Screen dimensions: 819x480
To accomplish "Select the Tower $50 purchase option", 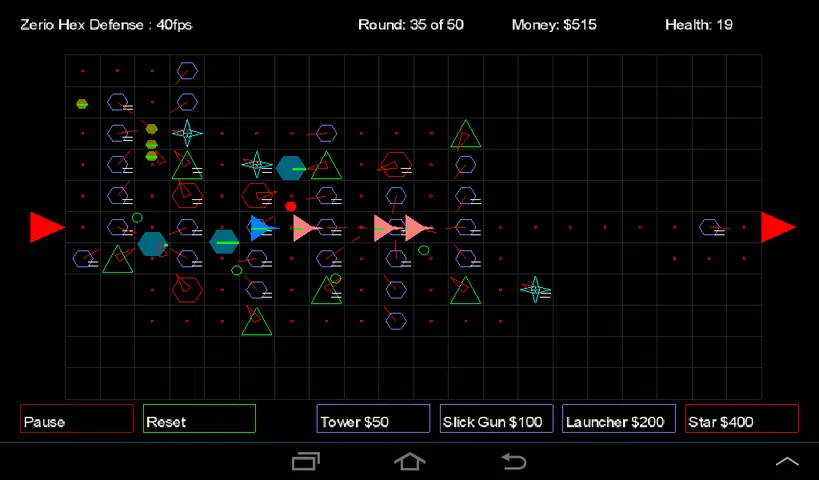I will (373, 419).
